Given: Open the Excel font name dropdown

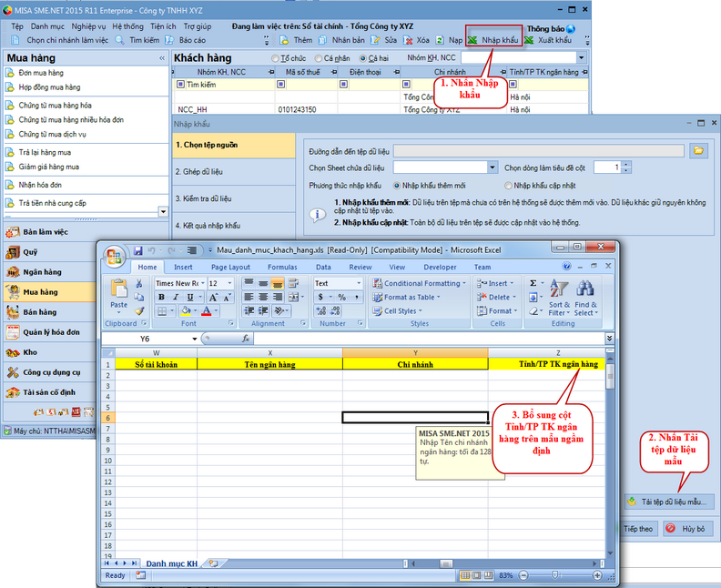Looking at the screenshot, I should coord(203,283).
